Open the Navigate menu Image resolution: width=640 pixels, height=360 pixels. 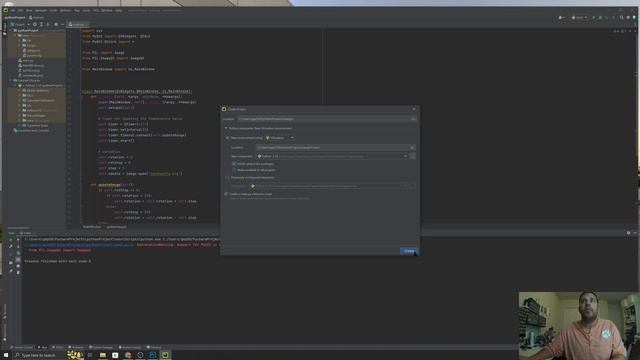pos(41,10)
